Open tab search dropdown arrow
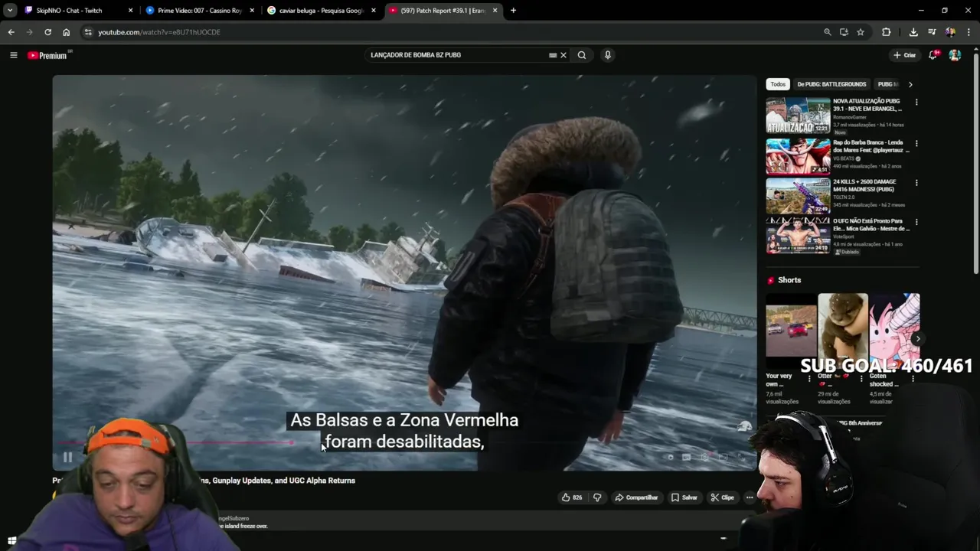 10,11
